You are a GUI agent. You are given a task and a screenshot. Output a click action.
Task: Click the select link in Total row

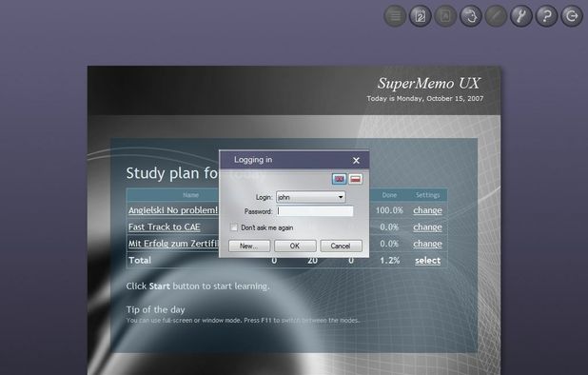click(427, 261)
